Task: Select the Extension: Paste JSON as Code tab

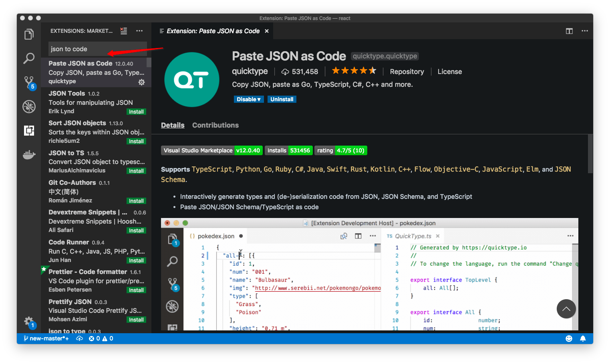Action: pyautogui.click(x=213, y=31)
